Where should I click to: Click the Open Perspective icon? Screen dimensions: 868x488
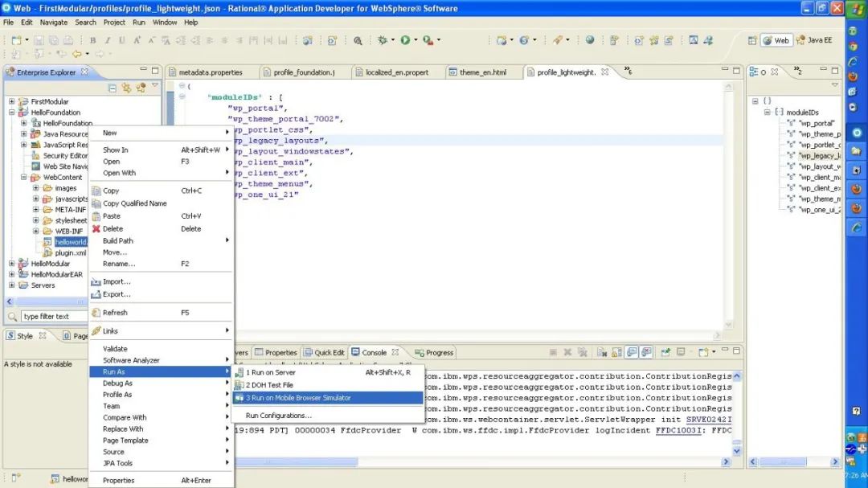pyautogui.click(x=752, y=40)
